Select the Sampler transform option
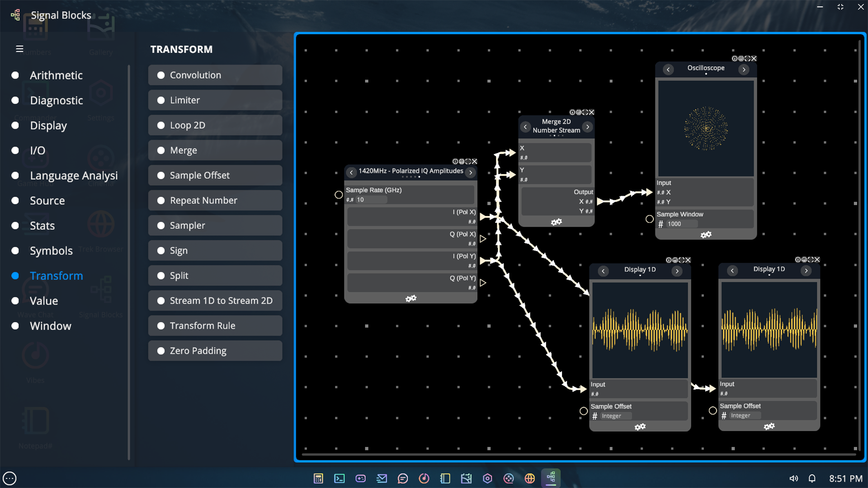 [x=215, y=225]
